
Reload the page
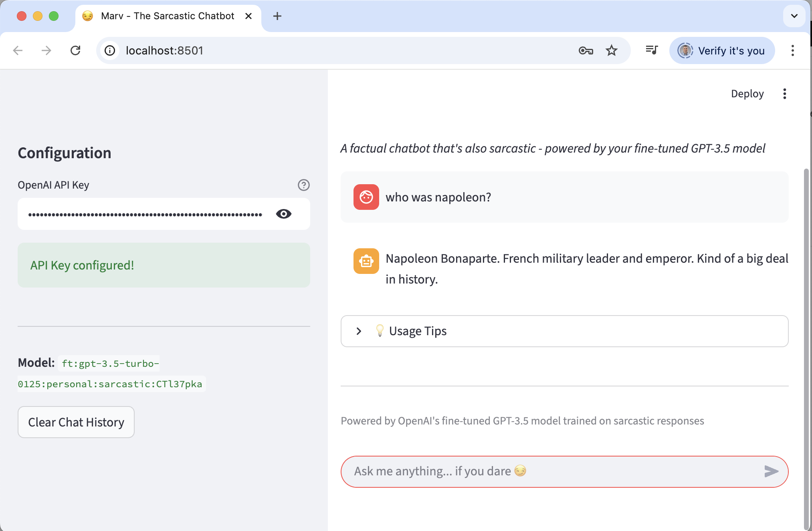(75, 50)
